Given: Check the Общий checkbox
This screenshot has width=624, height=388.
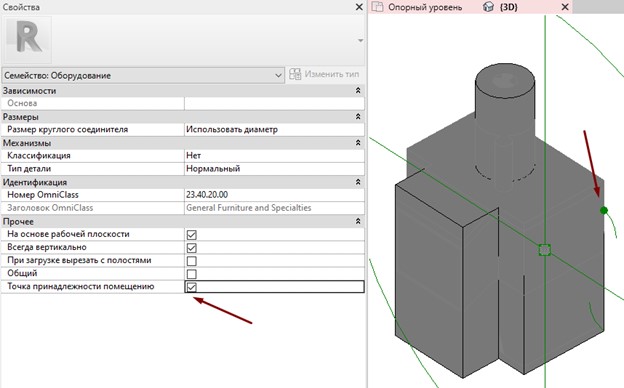Looking at the screenshot, I should click(191, 274).
